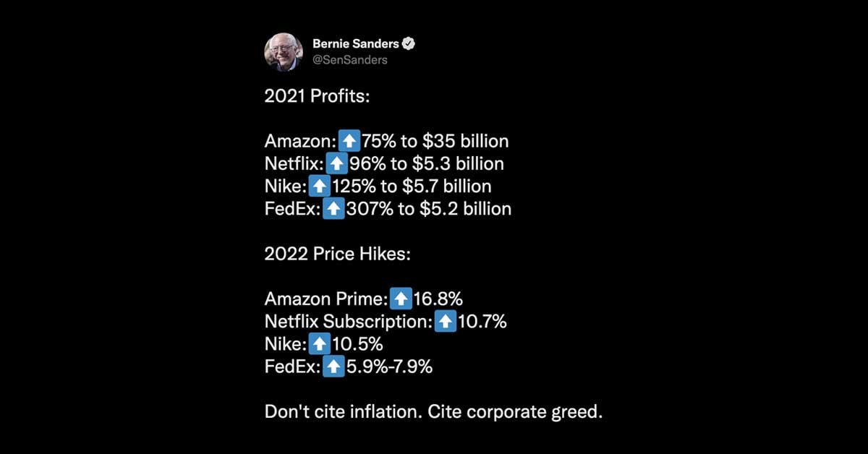
Task: Open the Bernie Sanders display name
Action: [x=355, y=44]
